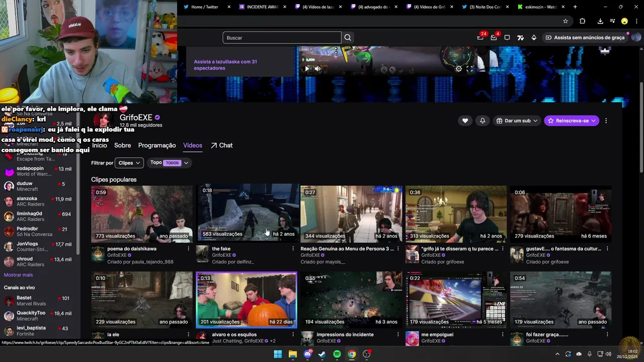Open options for clip 'gustavE.... o fantasma'
Screen dimensions: 644x362
tap(607, 249)
